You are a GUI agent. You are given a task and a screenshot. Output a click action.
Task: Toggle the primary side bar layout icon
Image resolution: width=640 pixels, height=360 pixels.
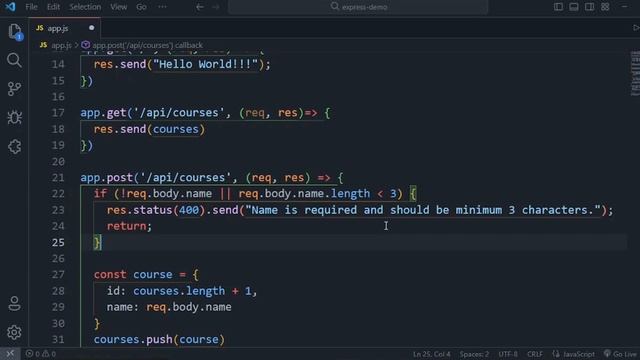pos(558,7)
